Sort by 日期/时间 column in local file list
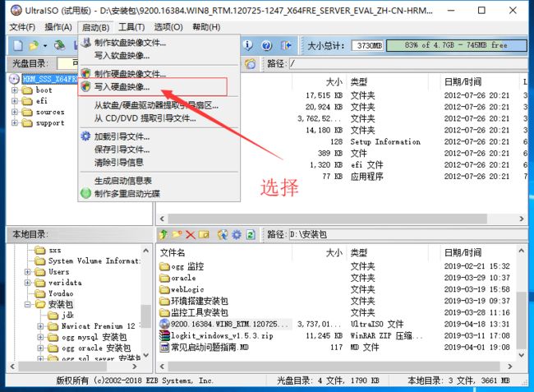Image resolution: width=534 pixels, height=392 pixels. click(463, 252)
